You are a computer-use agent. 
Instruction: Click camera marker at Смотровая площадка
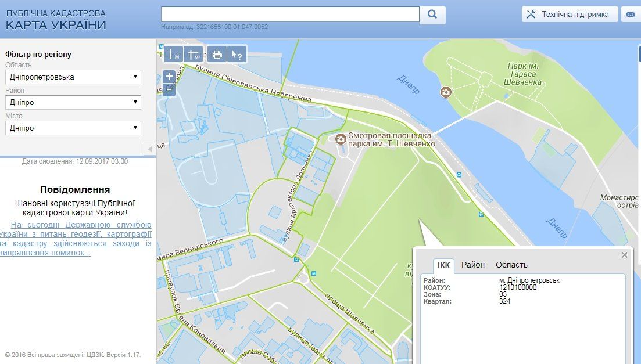340,138
